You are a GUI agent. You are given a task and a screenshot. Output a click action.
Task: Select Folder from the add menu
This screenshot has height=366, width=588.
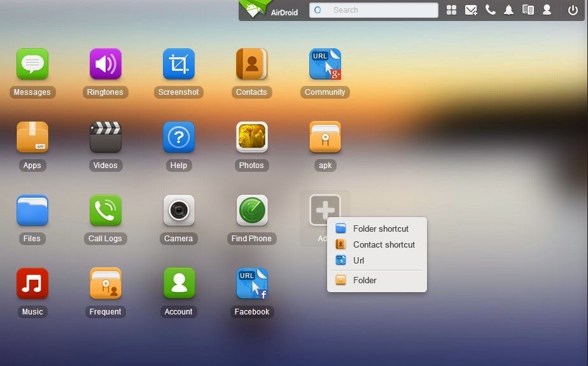[x=377, y=280]
